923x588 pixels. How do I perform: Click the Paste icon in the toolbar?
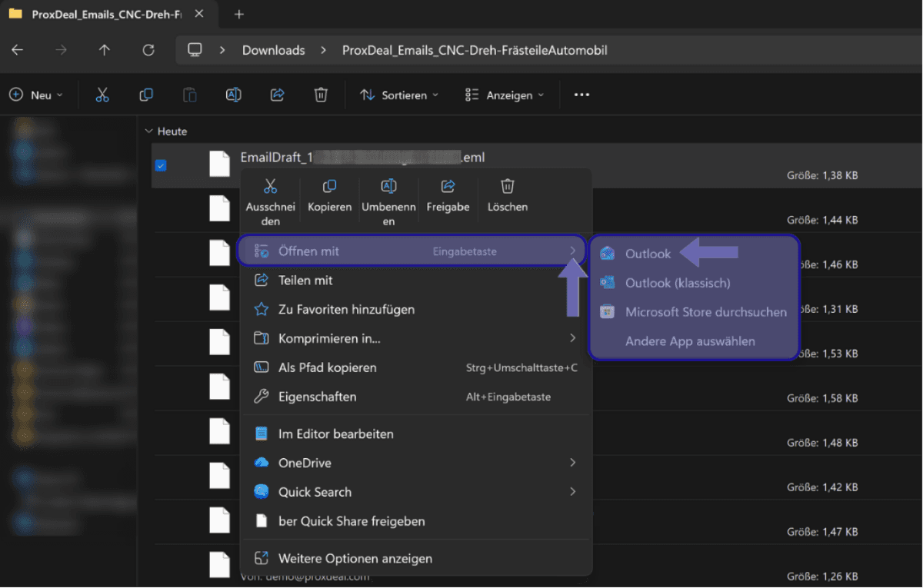coord(189,95)
